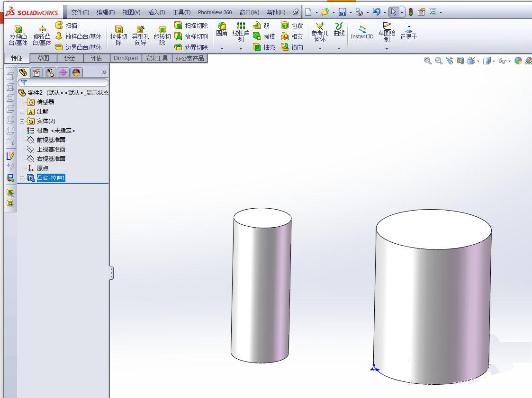This screenshot has height=398, width=532.
Task: Expand the 凸台-拉伸1 feature node
Action: tap(22, 178)
